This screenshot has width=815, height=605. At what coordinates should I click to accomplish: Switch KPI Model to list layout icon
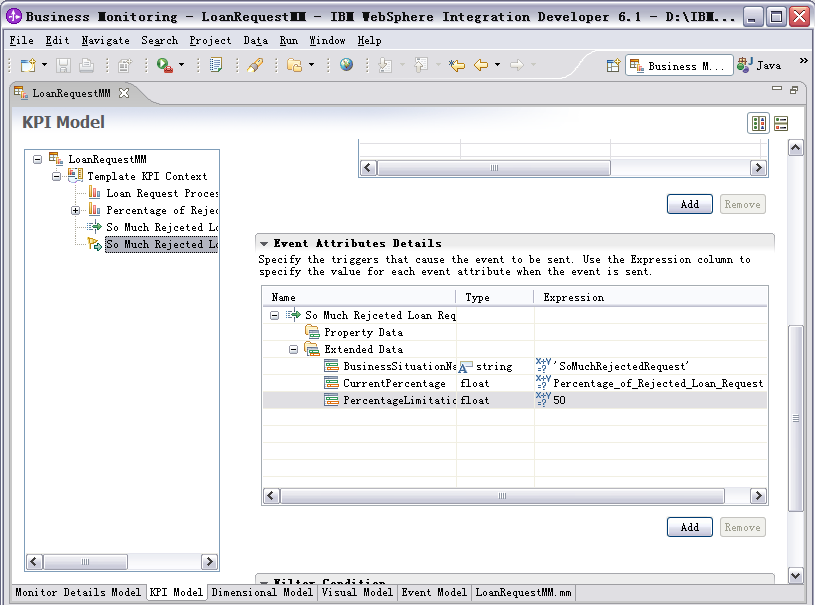pos(781,123)
